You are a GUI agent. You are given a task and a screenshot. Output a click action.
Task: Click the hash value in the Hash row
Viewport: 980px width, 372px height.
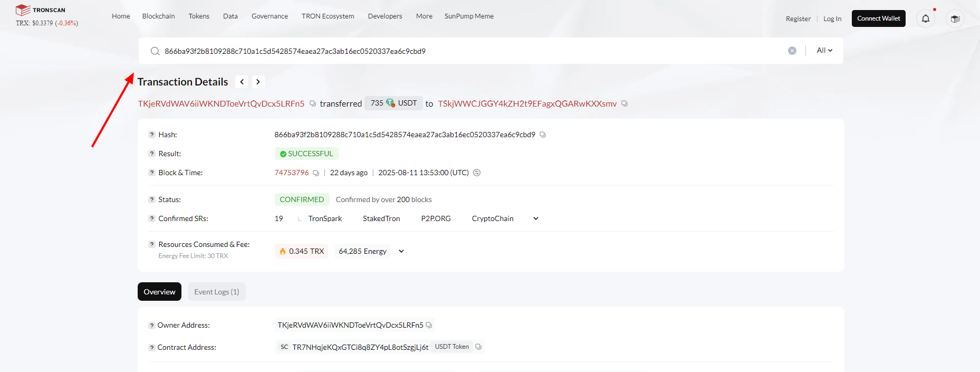[405, 135]
